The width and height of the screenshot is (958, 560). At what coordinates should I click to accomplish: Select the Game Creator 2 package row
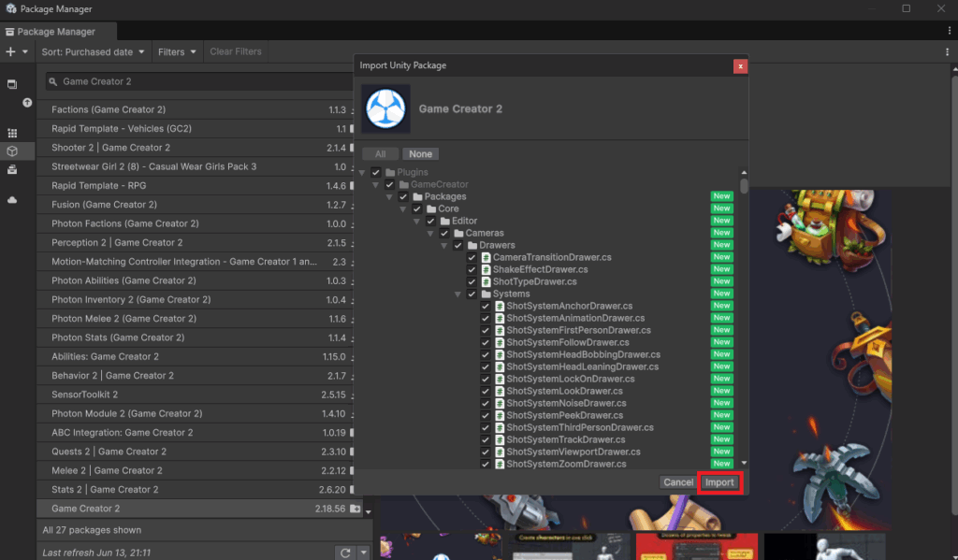[200, 508]
